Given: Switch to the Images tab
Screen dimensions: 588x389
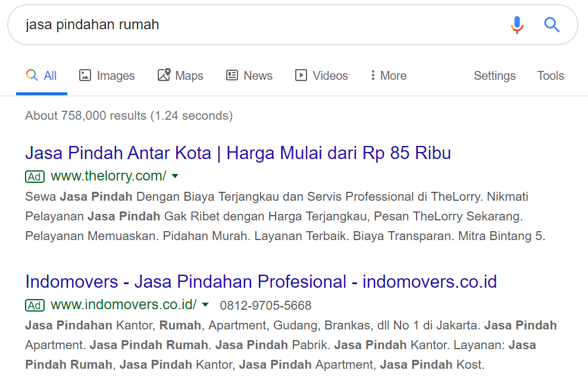Looking at the screenshot, I should (x=107, y=76).
